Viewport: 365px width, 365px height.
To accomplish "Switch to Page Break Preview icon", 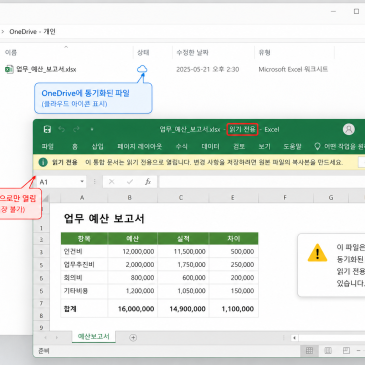I will pos(346,350).
